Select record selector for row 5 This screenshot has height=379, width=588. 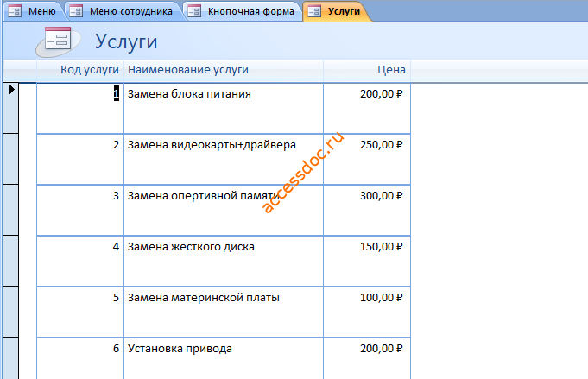(10, 312)
